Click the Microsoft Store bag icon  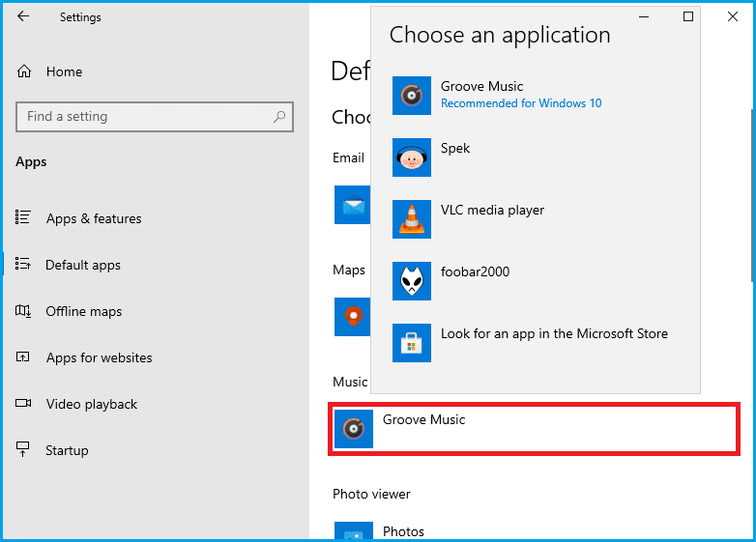tap(411, 343)
